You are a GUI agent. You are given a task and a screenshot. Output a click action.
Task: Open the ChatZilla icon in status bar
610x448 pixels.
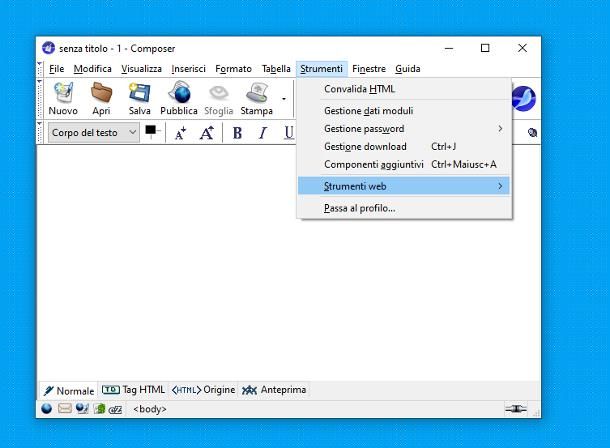(x=115, y=410)
